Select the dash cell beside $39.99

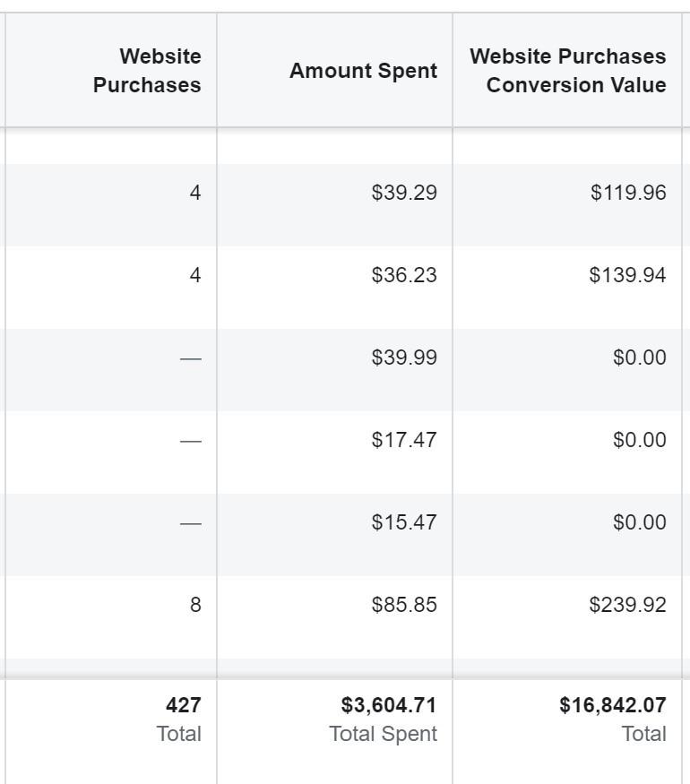[x=191, y=358]
